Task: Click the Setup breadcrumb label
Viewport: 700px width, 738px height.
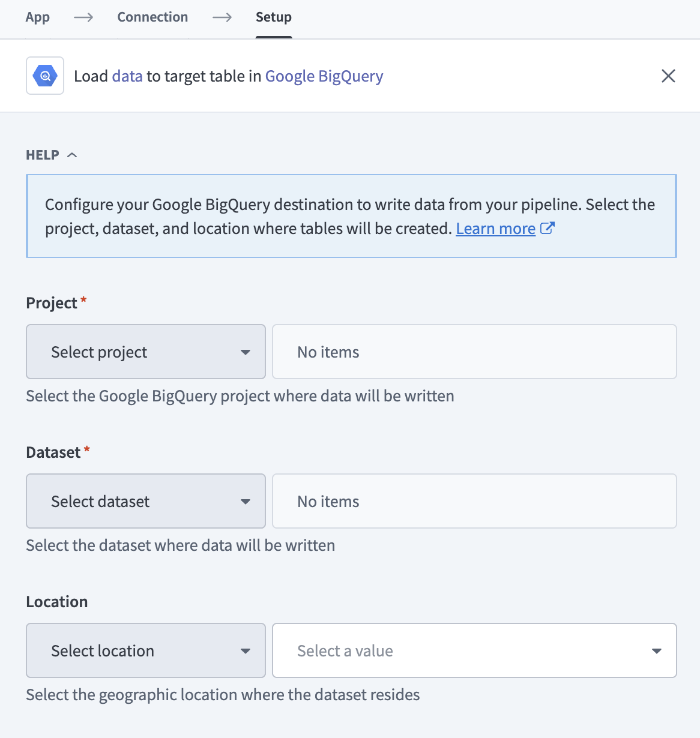Action: click(274, 17)
